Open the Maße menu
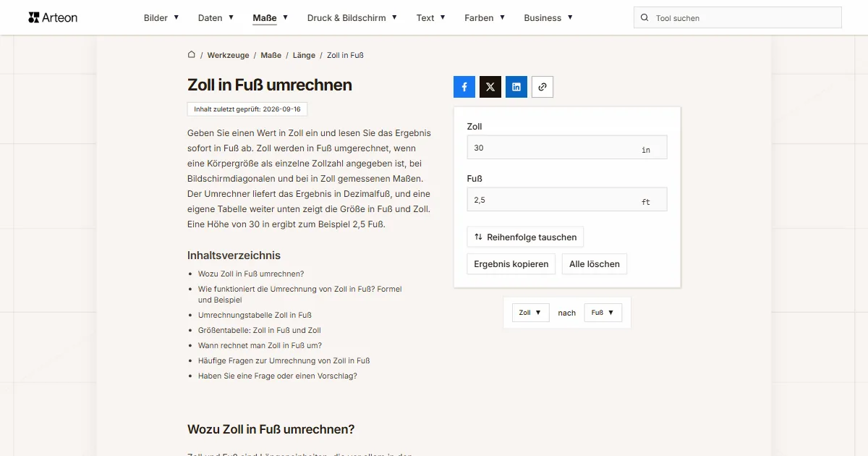Viewport: 868px width, 456px height. (x=271, y=17)
